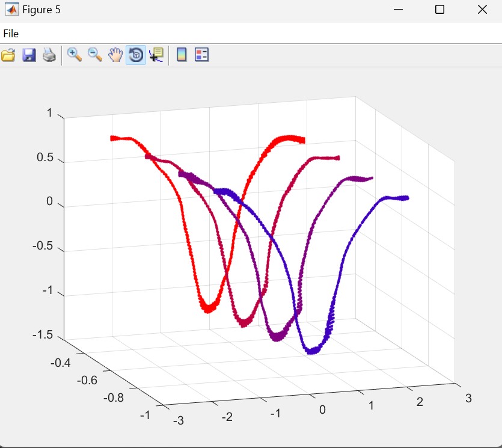Print the figure using the printer icon
This screenshot has width=502, height=448.
(x=49, y=55)
